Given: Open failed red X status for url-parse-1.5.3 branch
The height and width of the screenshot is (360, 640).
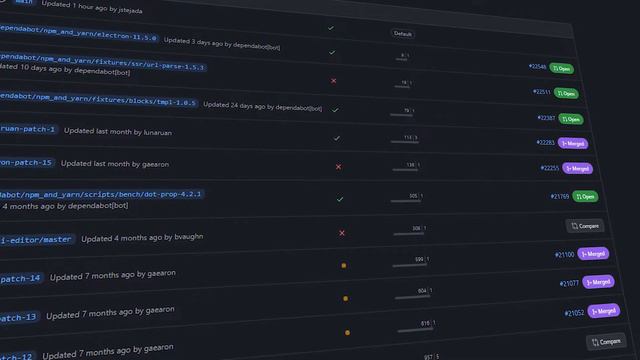Looking at the screenshot, I should (x=333, y=81).
